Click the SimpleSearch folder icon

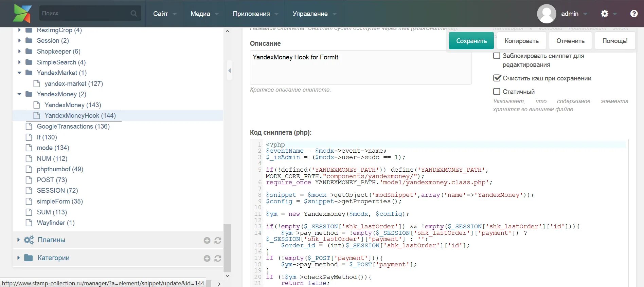[x=29, y=62]
